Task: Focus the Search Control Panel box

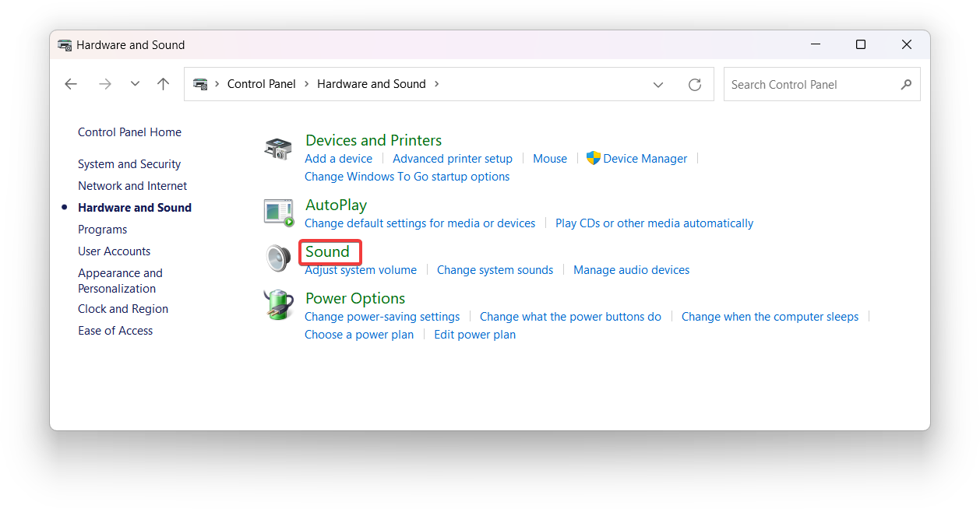Action: tap(822, 84)
